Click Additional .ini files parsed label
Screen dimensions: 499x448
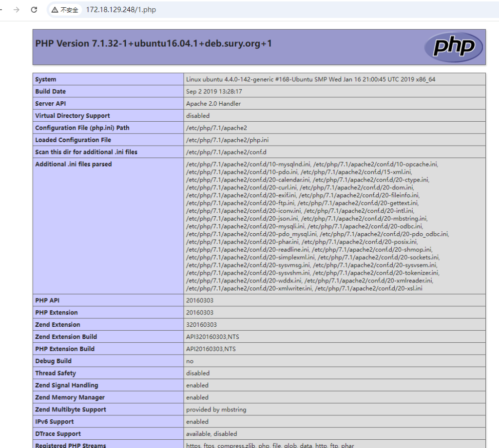click(x=74, y=164)
